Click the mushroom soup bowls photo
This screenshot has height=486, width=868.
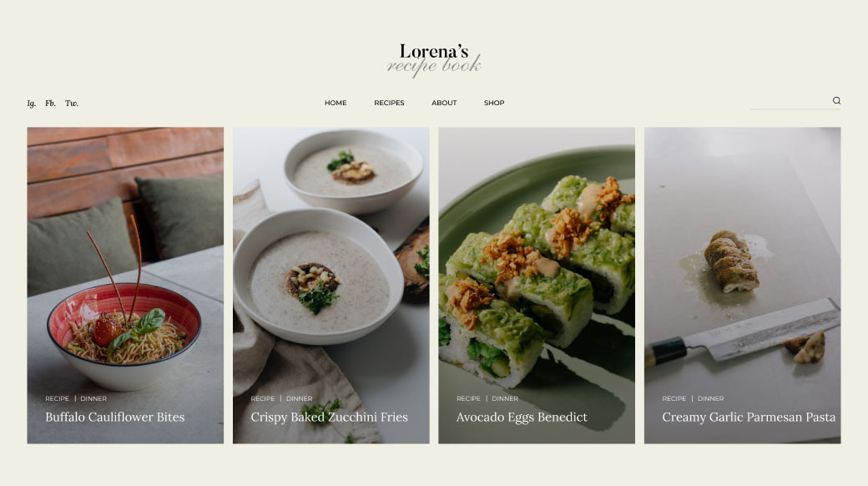331,261
